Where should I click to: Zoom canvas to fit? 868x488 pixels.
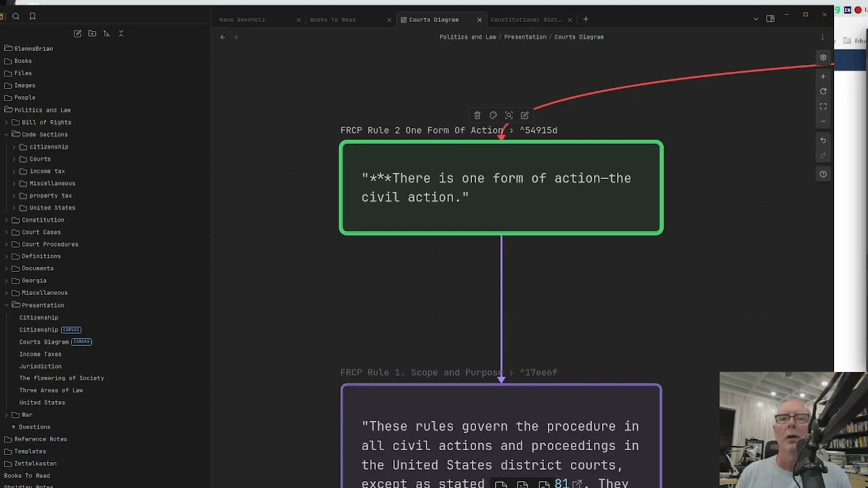[823, 106]
